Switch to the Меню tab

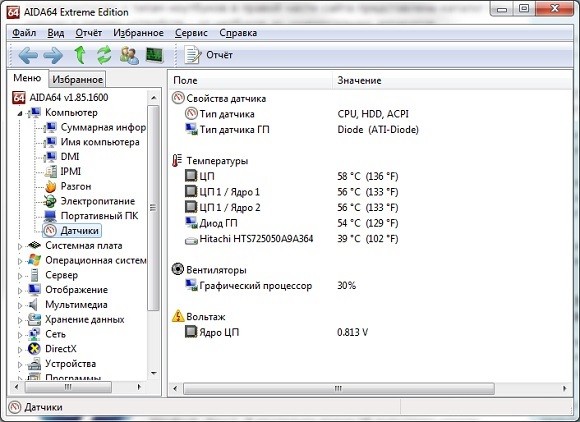[x=27, y=78]
